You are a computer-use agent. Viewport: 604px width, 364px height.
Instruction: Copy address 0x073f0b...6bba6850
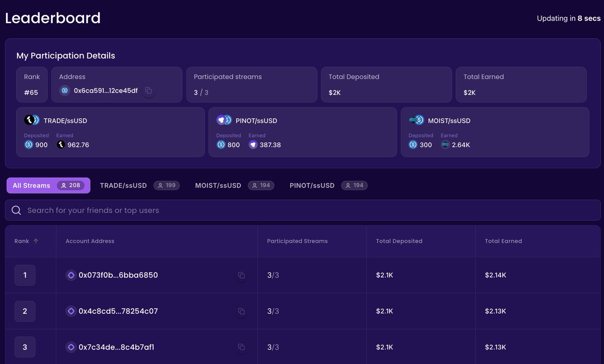(241, 276)
